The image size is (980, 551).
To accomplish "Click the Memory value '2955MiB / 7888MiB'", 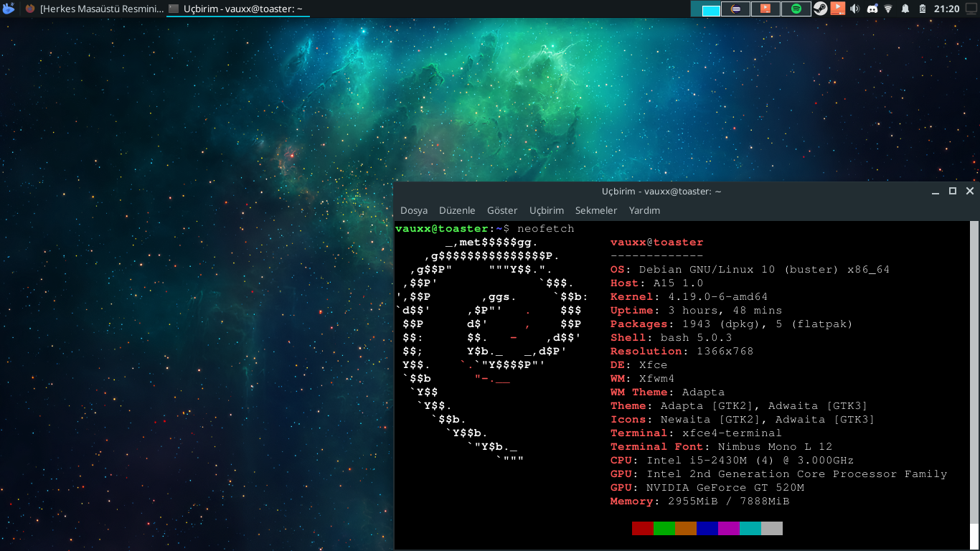I will (729, 501).
